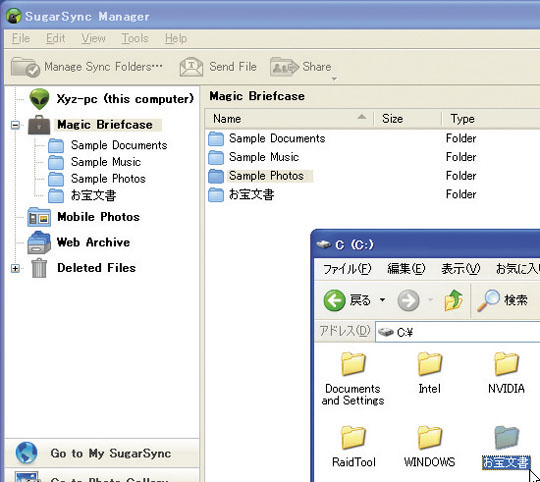
Task: Select Web Archive tree label
Action: 93,243
